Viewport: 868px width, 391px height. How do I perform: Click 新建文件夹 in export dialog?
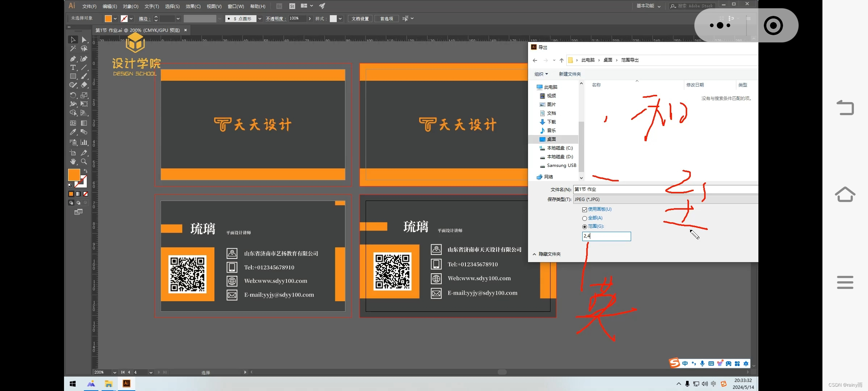click(570, 74)
